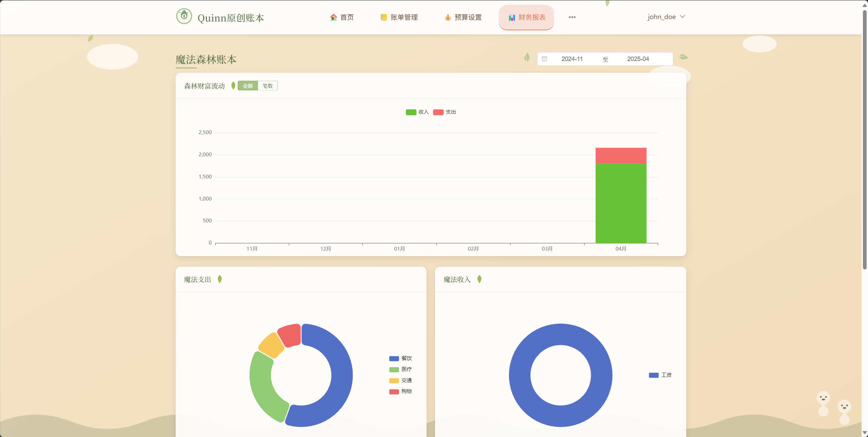Click the Quinn原创账本 logo icon
The width and height of the screenshot is (868, 437).
pos(184,16)
